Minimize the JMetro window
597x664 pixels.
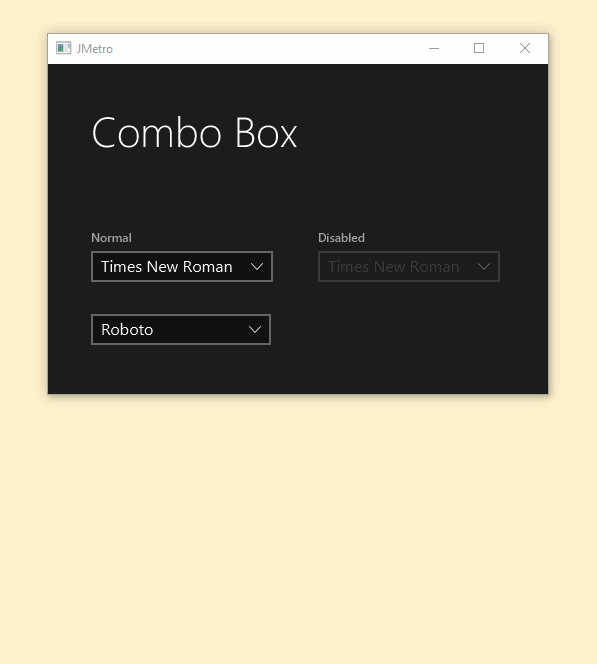coord(434,48)
